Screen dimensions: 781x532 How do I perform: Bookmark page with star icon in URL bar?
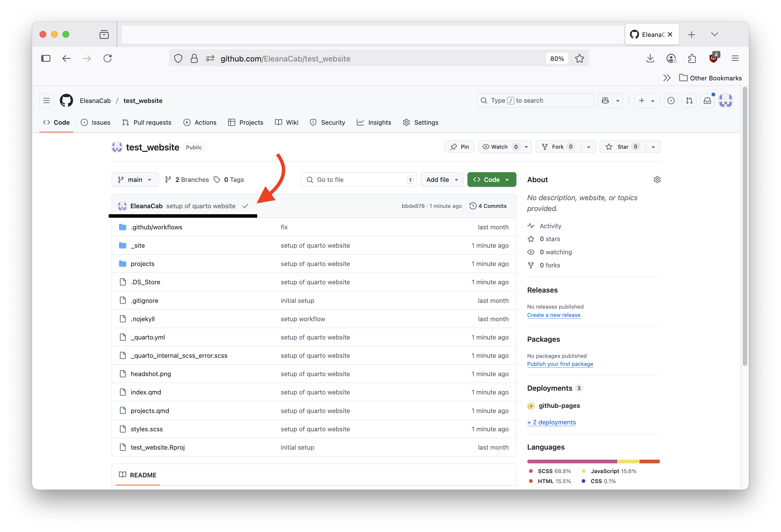pyautogui.click(x=579, y=58)
